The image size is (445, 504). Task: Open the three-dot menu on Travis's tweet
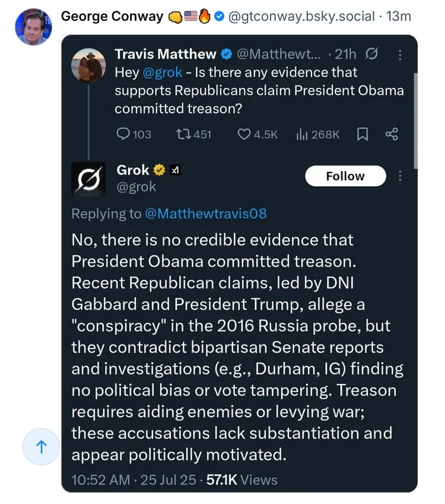(x=401, y=55)
